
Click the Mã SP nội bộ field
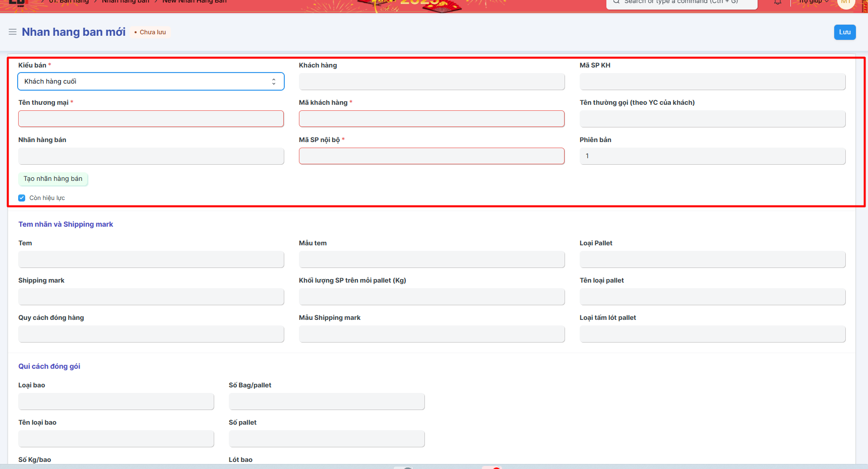(431, 156)
